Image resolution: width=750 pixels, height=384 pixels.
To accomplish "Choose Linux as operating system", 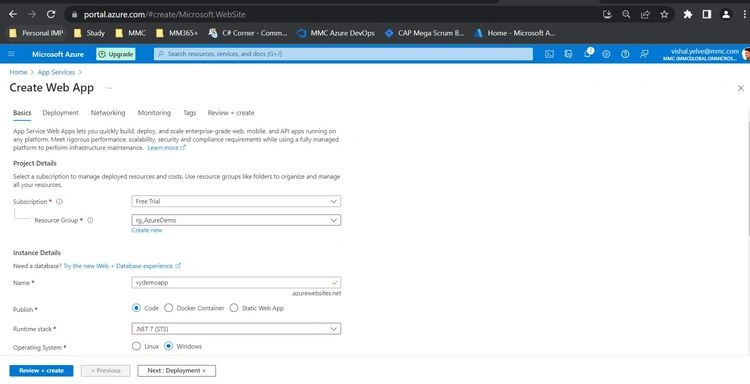I will (x=136, y=346).
